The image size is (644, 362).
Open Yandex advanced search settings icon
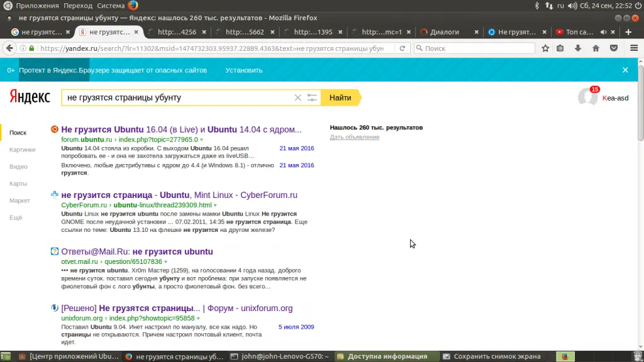(x=312, y=97)
